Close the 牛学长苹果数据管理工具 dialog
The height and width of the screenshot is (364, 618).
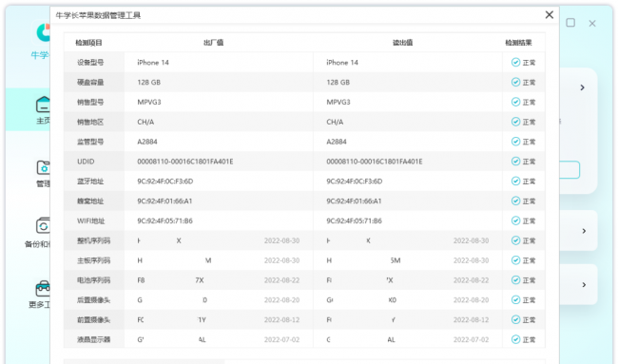click(549, 15)
